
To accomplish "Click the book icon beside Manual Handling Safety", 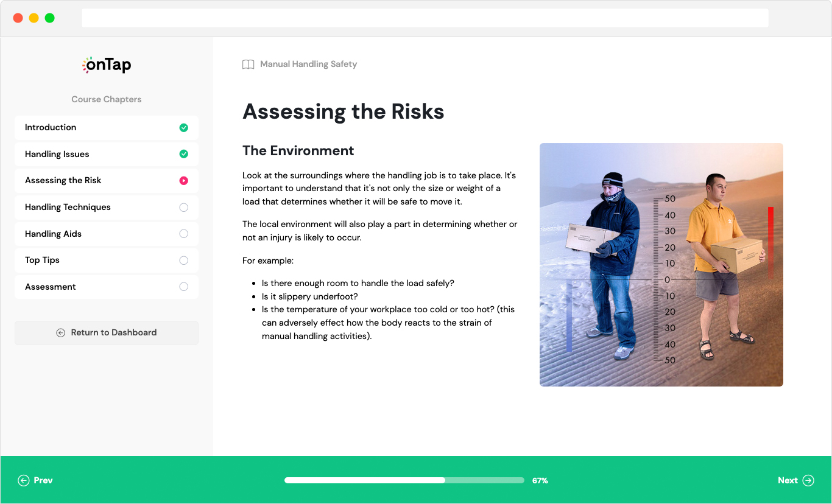I will 248,65.
